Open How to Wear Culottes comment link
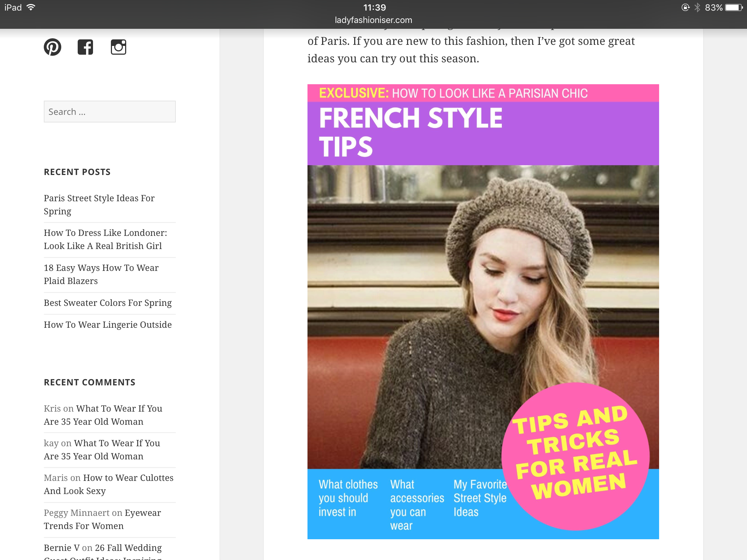 (x=128, y=478)
